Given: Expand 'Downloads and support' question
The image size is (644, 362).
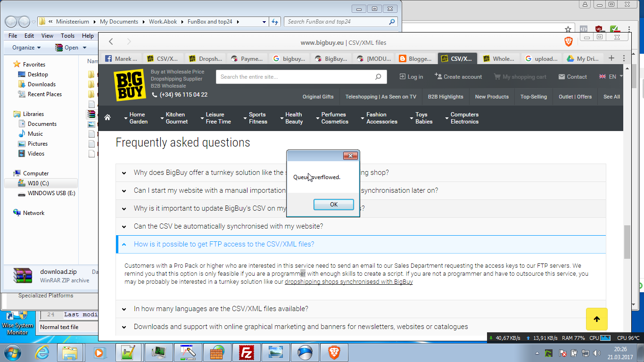Looking at the screenshot, I should coord(361,327).
